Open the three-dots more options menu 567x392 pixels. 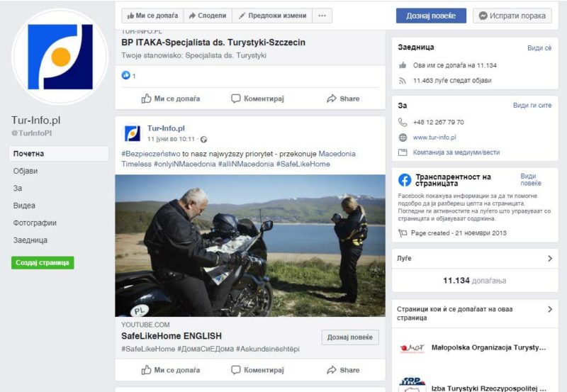[x=322, y=16]
